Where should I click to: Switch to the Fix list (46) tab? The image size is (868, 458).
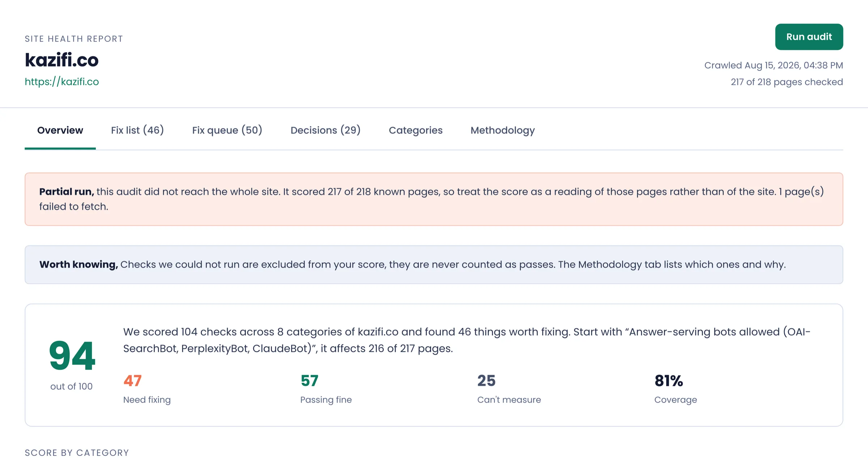137,130
